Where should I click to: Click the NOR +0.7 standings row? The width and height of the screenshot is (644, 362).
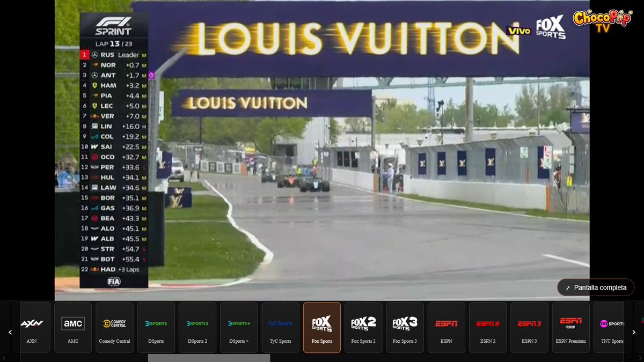click(114, 65)
